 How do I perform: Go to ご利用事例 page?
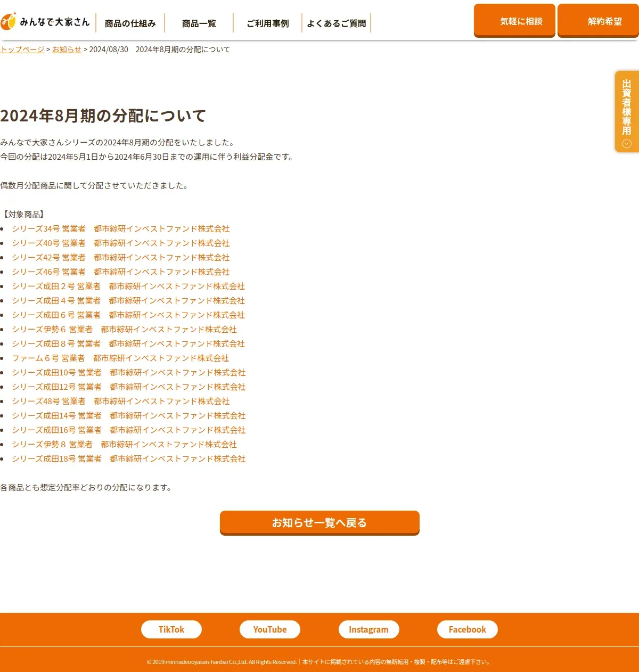(x=268, y=23)
